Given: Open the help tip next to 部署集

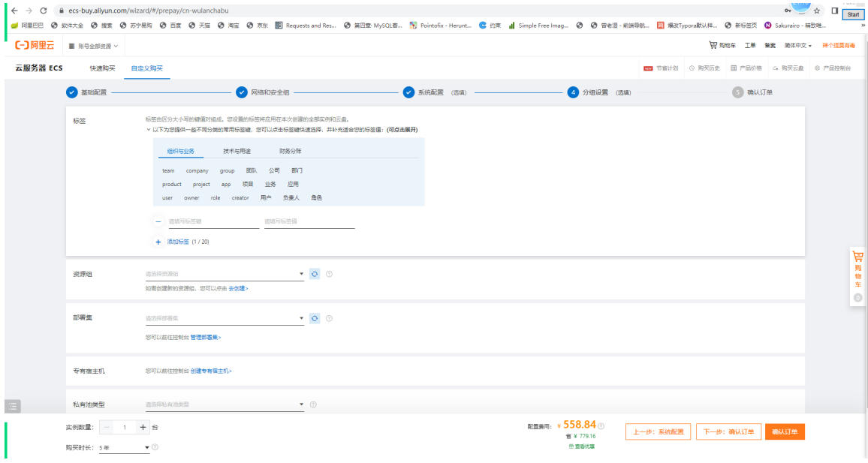Looking at the screenshot, I should click(x=329, y=318).
